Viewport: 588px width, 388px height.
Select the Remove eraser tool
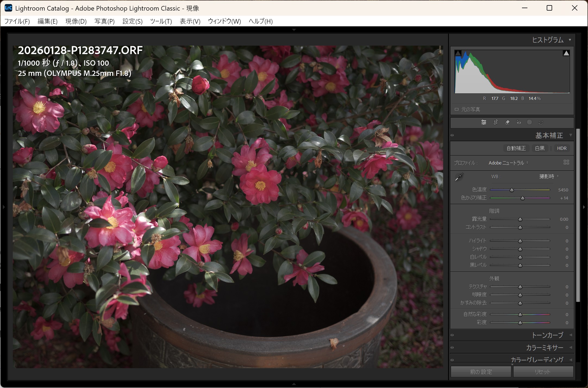(x=507, y=122)
